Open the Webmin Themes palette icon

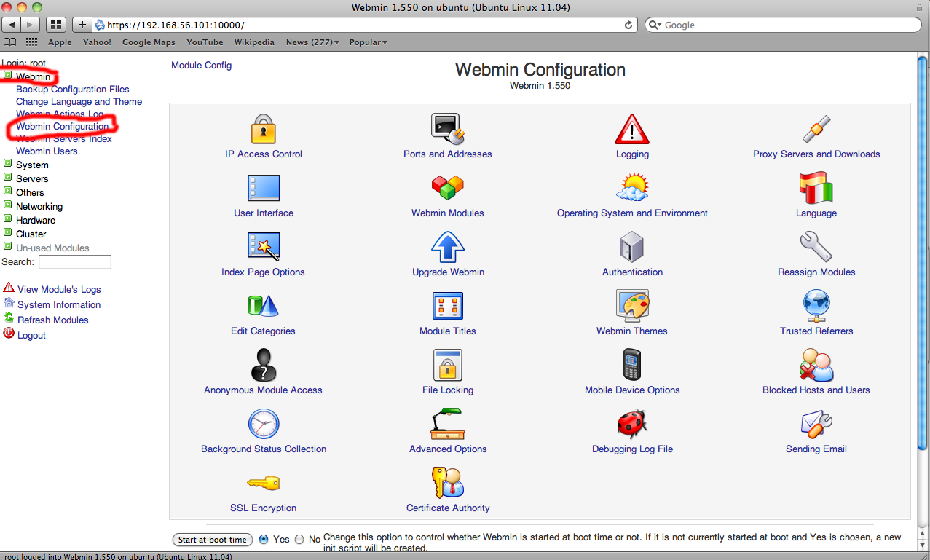pyautogui.click(x=631, y=306)
